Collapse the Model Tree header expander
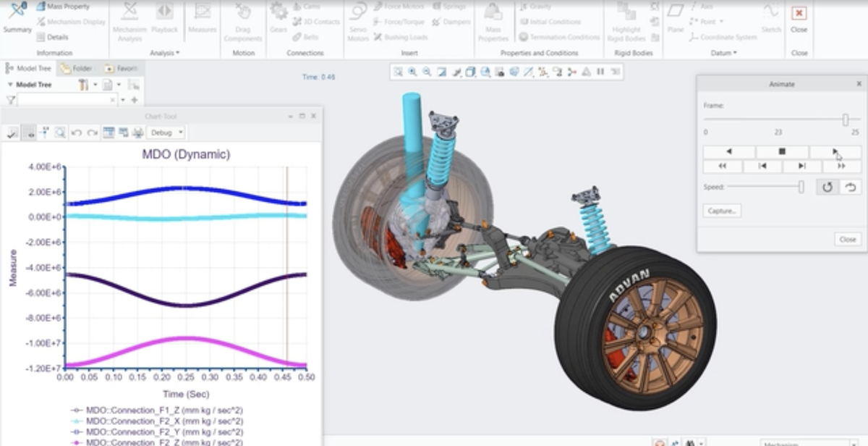 10,85
